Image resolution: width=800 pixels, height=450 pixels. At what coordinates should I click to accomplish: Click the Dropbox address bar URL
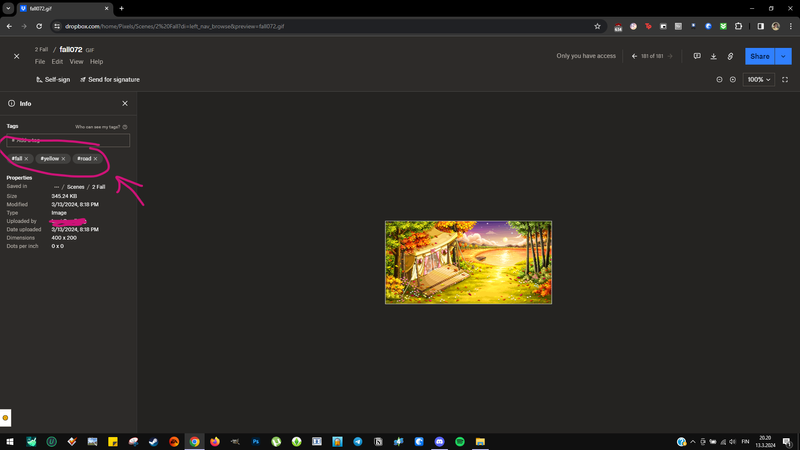[174, 26]
